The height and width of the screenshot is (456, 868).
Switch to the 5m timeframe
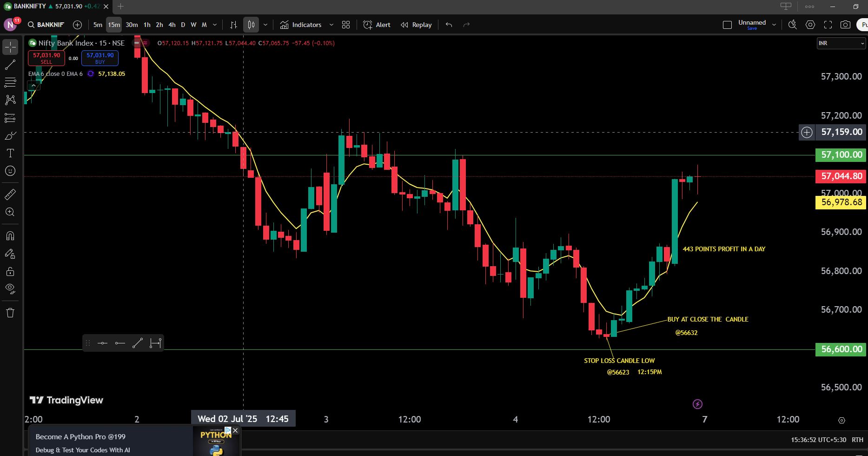coord(98,25)
